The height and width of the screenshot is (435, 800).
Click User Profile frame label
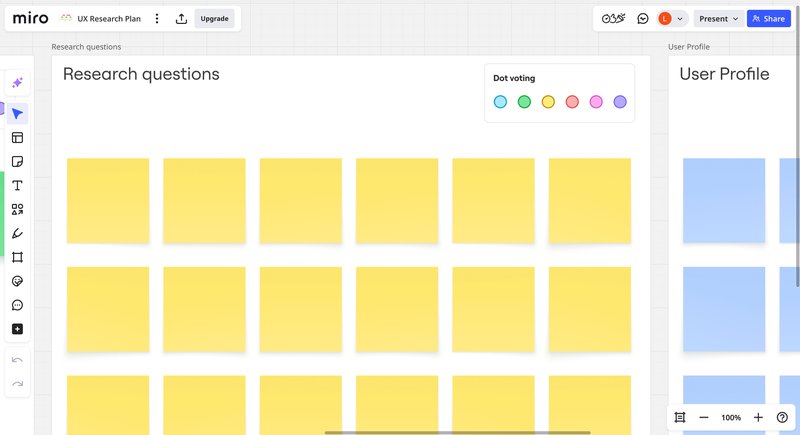689,47
